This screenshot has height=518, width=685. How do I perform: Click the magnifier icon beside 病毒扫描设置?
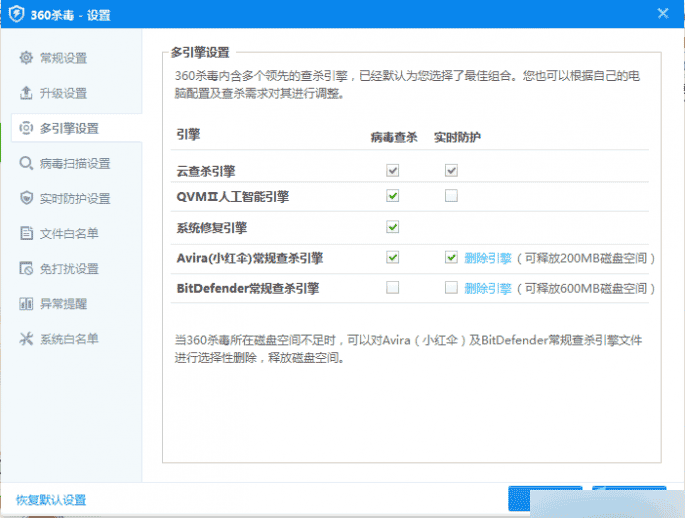pos(26,163)
